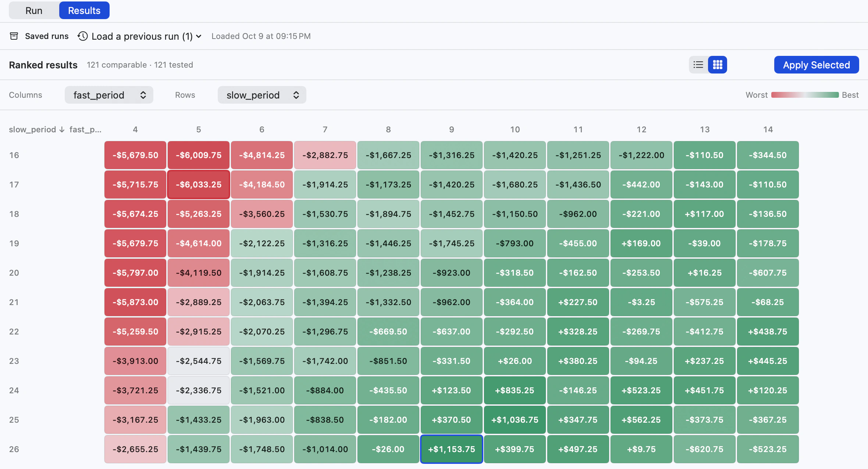Click cell -$2,544.75 in row 23

199,361
